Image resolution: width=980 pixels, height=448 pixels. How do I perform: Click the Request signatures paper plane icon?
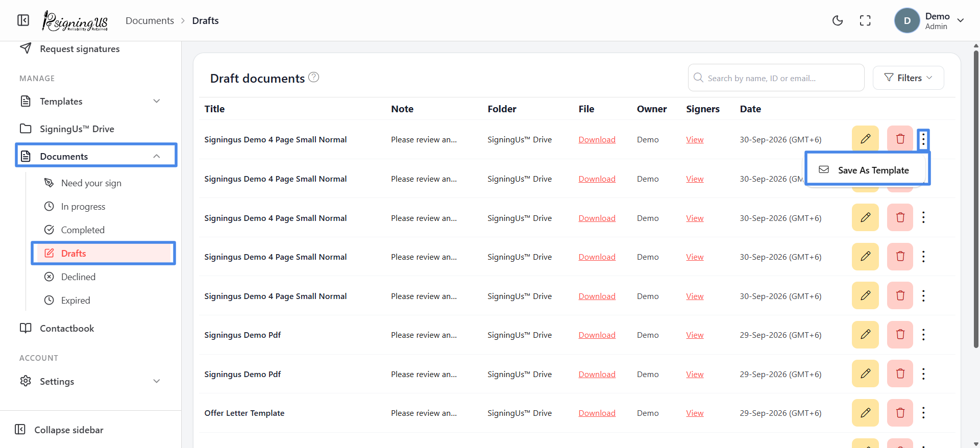26,48
